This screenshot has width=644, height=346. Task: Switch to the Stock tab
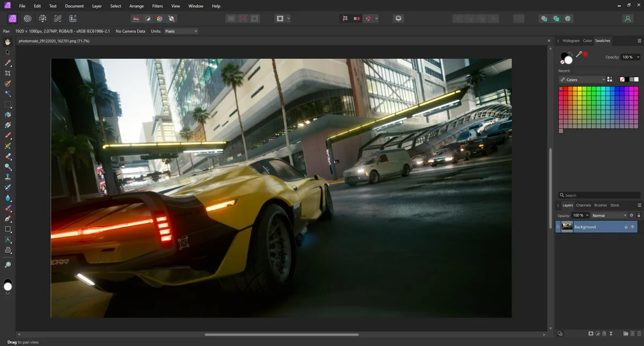coord(614,205)
